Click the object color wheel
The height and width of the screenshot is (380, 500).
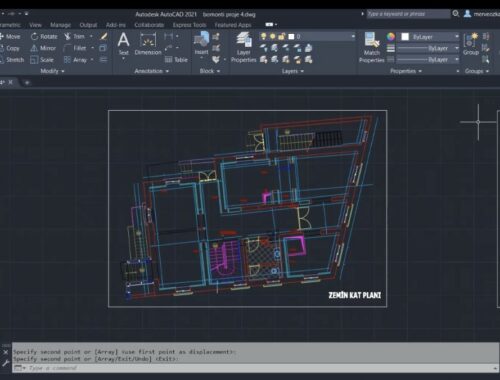click(x=391, y=37)
